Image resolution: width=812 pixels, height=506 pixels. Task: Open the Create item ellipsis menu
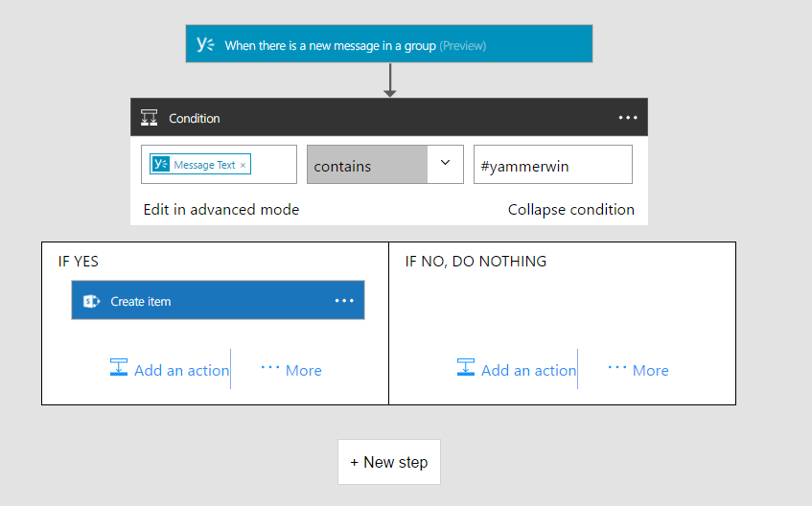(x=344, y=301)
